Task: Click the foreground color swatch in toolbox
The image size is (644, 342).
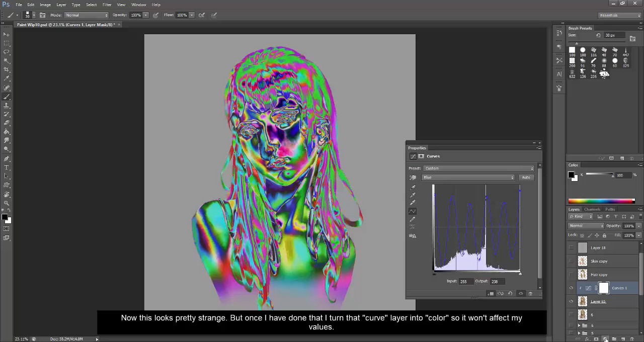Action: [5, 217]
